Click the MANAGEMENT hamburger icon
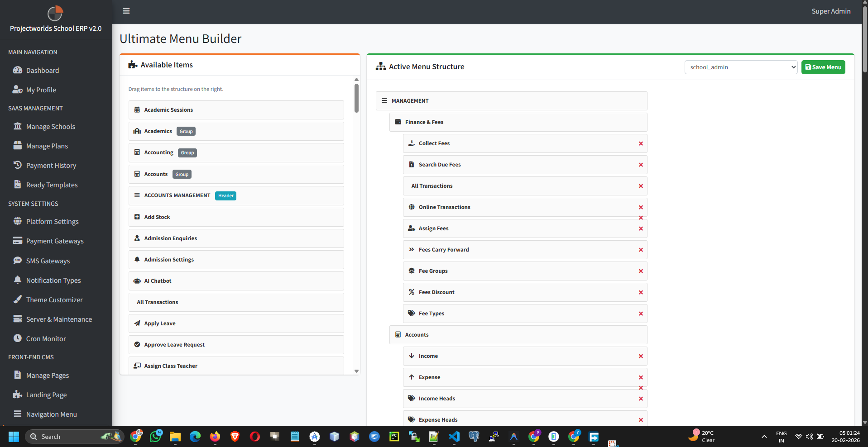This screenshot has width=868, height=447. point(384,100)
